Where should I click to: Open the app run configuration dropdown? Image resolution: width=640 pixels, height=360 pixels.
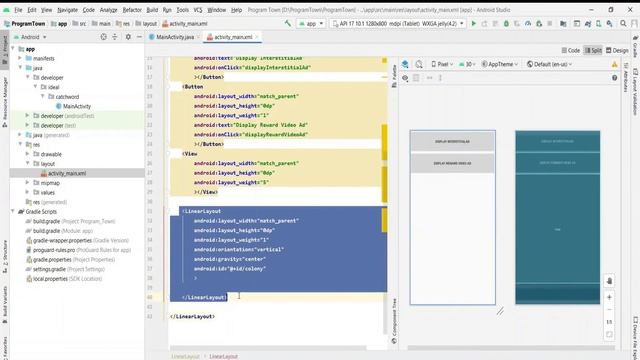(311, 24)
